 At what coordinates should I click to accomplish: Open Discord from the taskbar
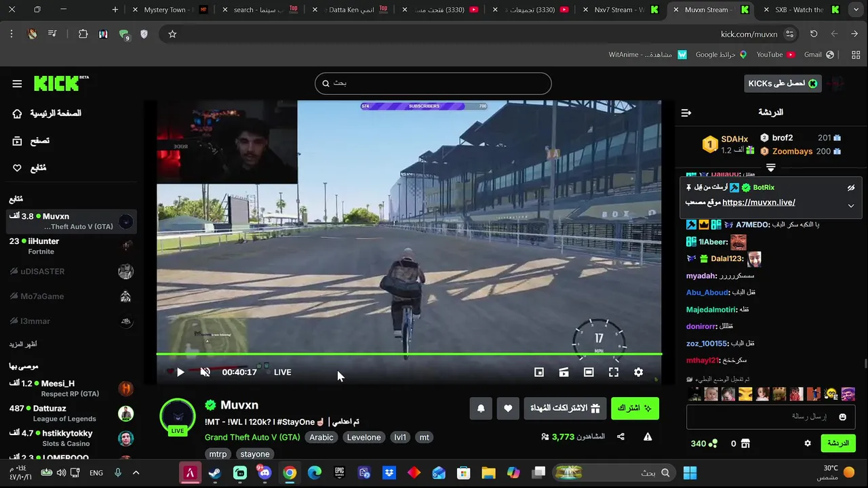click(x=264, y=473)
